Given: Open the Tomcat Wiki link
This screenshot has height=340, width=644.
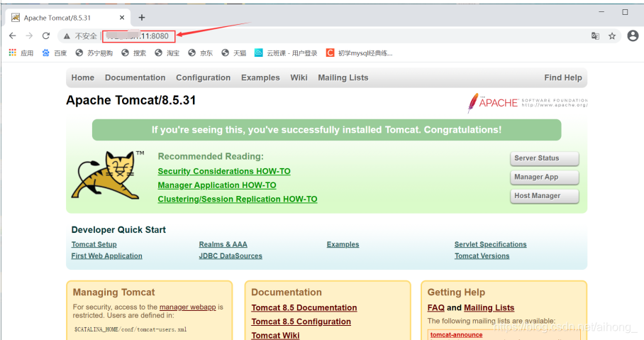Looking at the screenshot, I should [x=275, y=336].
